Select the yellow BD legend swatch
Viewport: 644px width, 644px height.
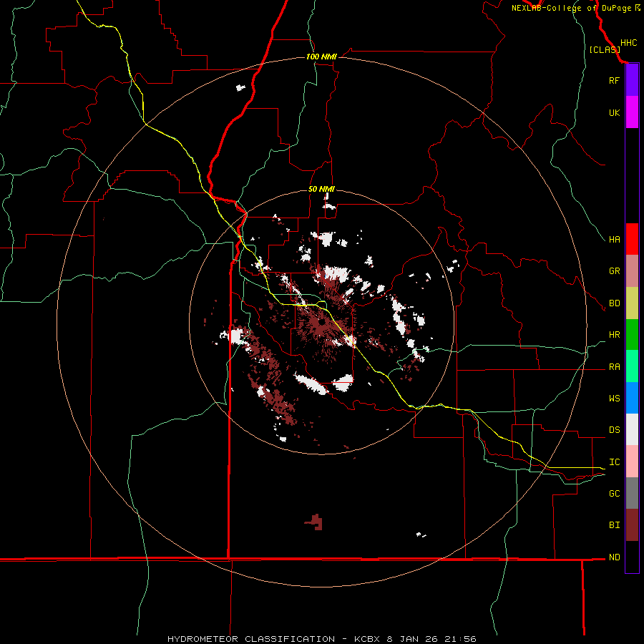click(x=632, y=303)
